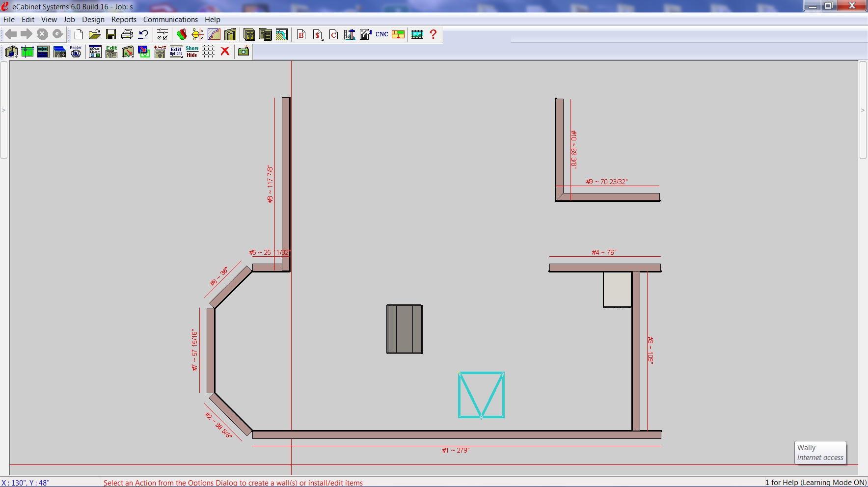Screen dimensions: 868x487
Task: Click the undo arrow icon
Action: click(143, 34)
